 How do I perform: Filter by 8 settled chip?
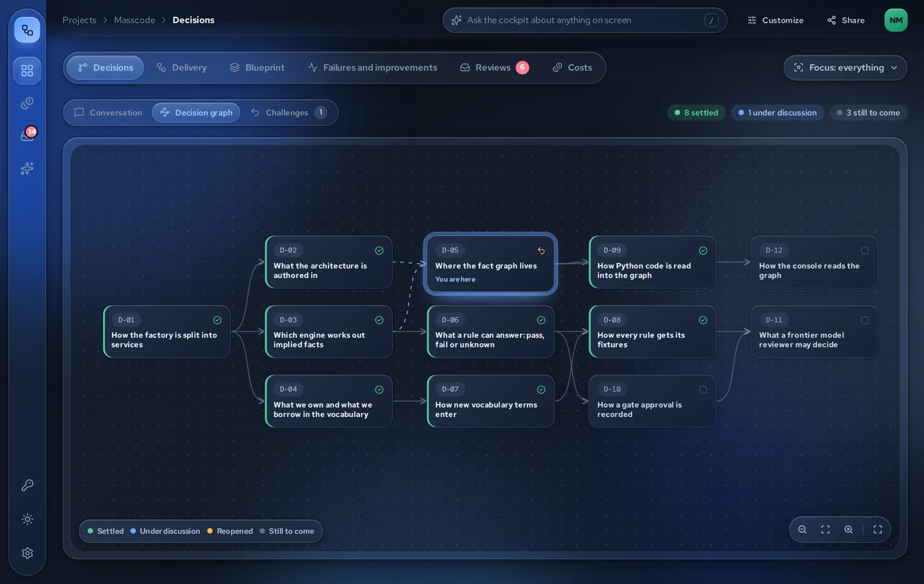[696, 112]
